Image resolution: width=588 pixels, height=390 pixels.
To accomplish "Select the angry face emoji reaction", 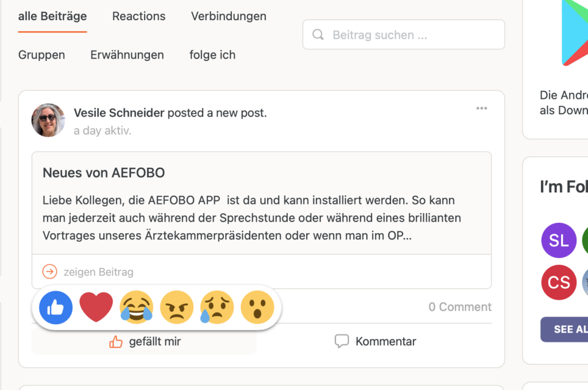I will pyautogui.click(x=177, y=307).
